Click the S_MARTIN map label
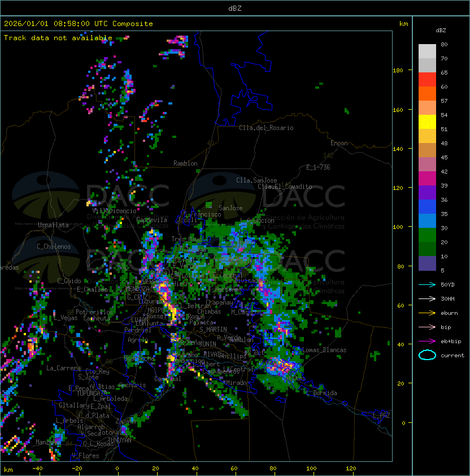 [213, 330]
